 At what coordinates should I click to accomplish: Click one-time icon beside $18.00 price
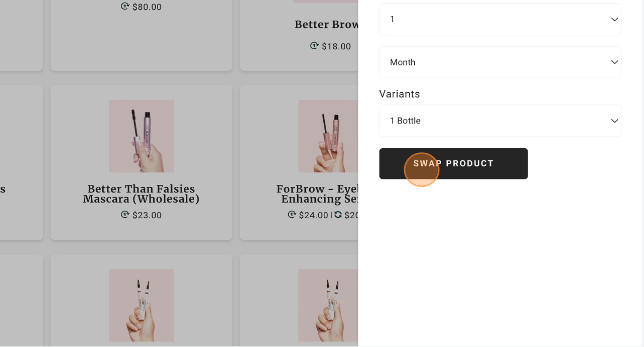[x=314, y=46]
